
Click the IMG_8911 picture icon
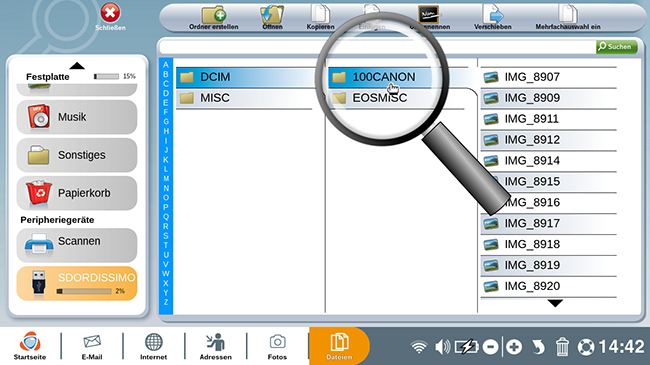[x=491, y=119]
